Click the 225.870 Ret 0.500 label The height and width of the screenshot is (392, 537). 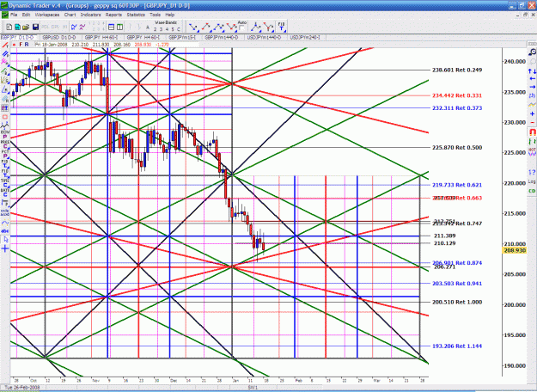click(457, 147)
